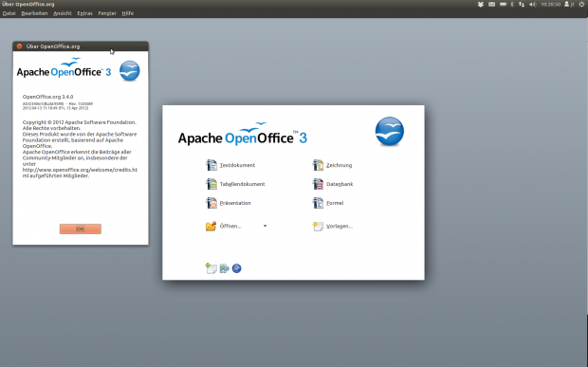The width and height of the screenshot is (588, 367).
Task: Open the system gear session menu
Action: click(582, 4)
